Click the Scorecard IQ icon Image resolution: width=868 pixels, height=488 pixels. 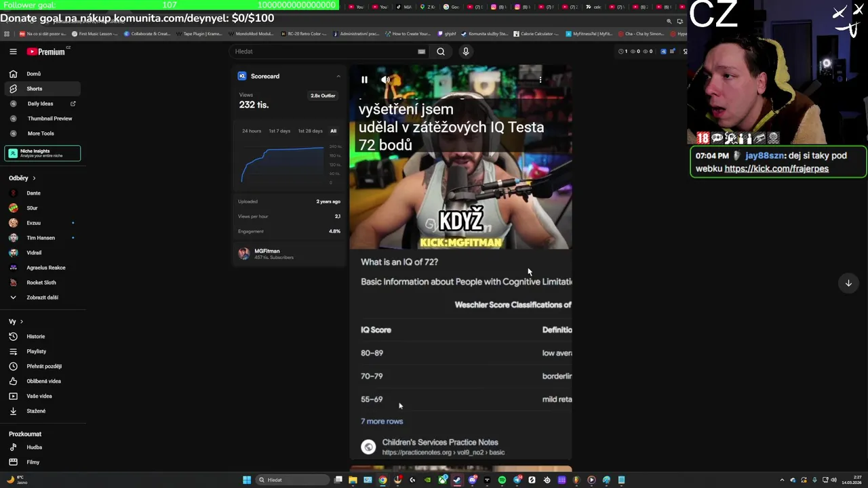coord(242,76)
